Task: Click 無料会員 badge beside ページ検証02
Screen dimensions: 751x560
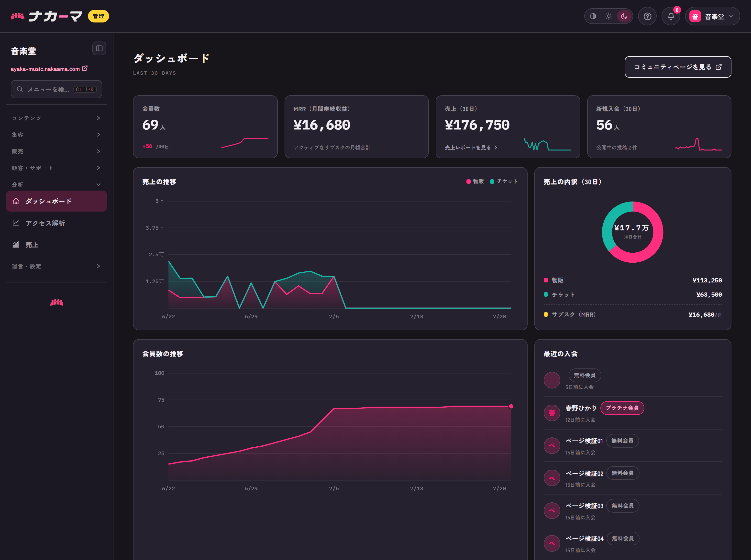Action: (x=622, y=473)
